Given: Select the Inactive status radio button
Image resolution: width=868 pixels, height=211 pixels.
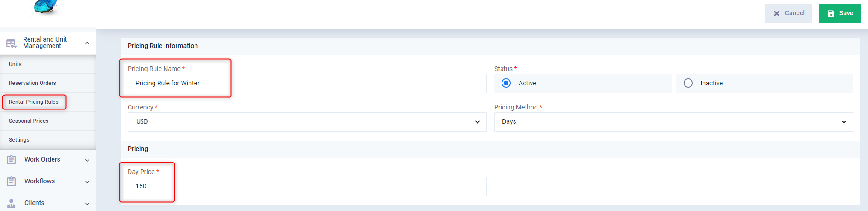Looking at the screenshot, I should tap(688, 83).
